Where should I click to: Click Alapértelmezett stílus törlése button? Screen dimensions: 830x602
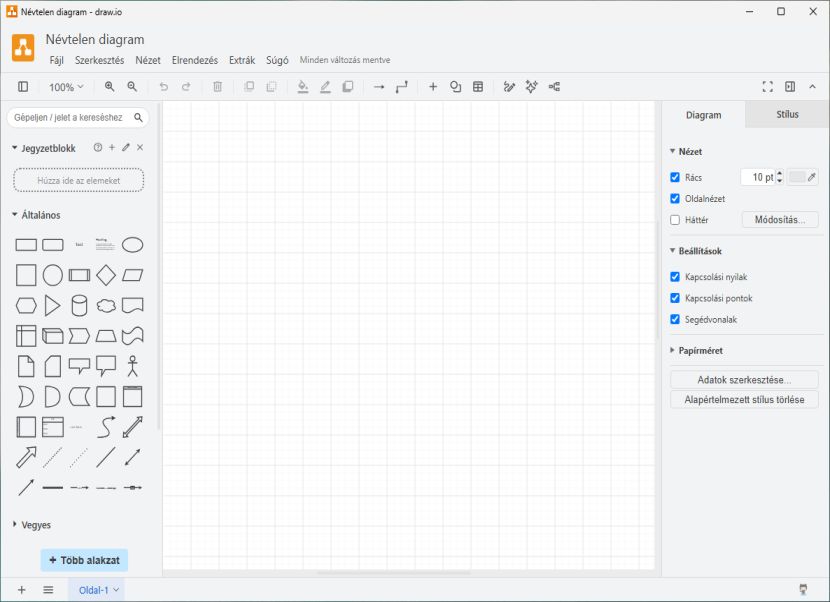click(x=744, y=400)
